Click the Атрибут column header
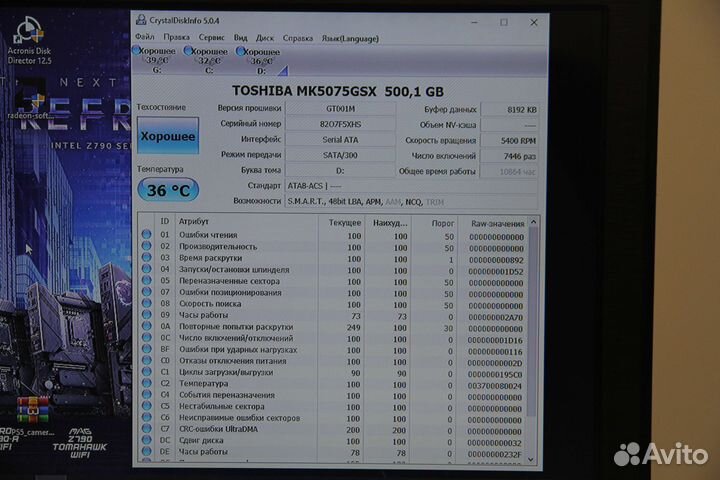Viewport: 720px width, 480px height. [x=246, y=221]
